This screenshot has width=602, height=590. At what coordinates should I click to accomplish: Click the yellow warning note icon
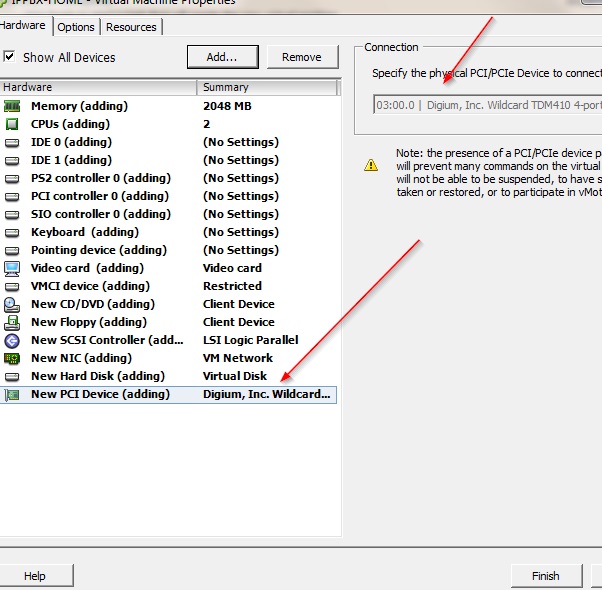[x=371, y=165]
